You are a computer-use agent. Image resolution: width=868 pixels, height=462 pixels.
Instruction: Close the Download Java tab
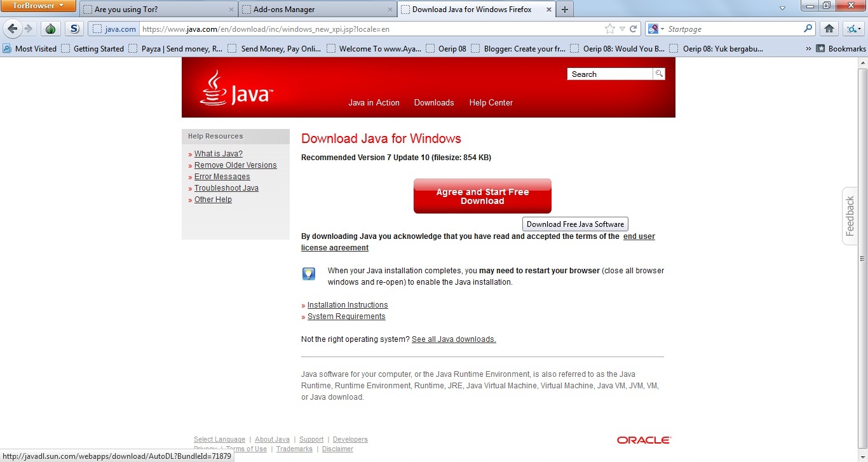coord(548,10)
